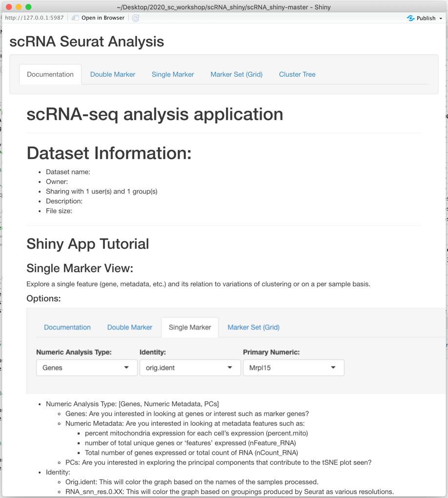This screenshot has width=448, height=498.
Task: Open the Primary Numeric Mrpl15 dropdown
Action: (x=293, y=368)
